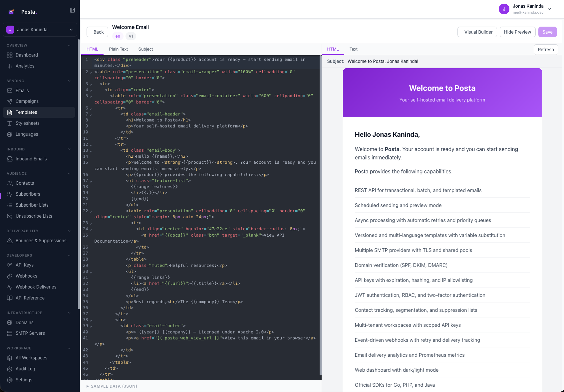Viewport: 564px width, 392px height.
Task: Open the Visual Builder
Action: (477, 32)
